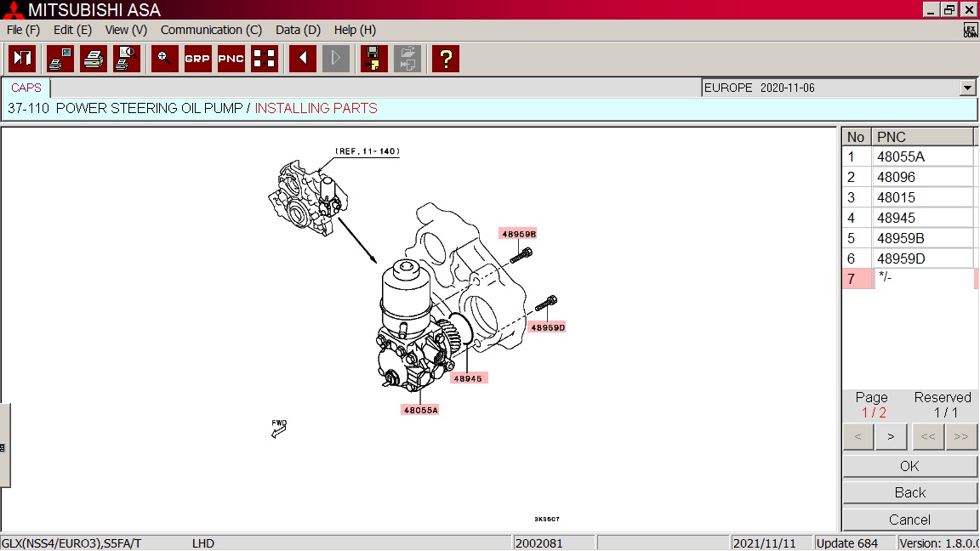The width and height of the screenshot is (980, 551).
Task: Open the Communication (C) menu
Action: 211,30
